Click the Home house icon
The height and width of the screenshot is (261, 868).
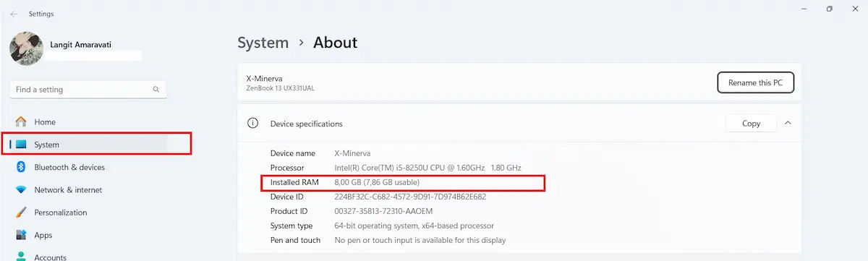(x=21, y=122)
